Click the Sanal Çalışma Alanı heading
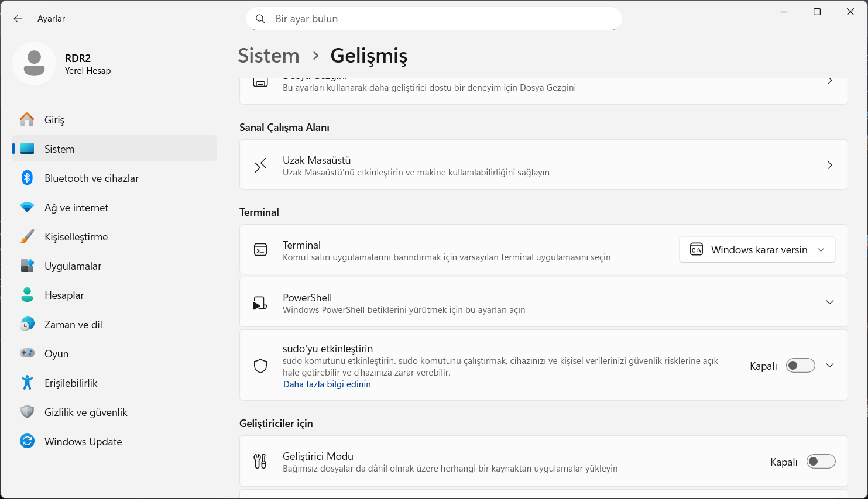This screenshot has width=868, height=499. click(284, 128)
